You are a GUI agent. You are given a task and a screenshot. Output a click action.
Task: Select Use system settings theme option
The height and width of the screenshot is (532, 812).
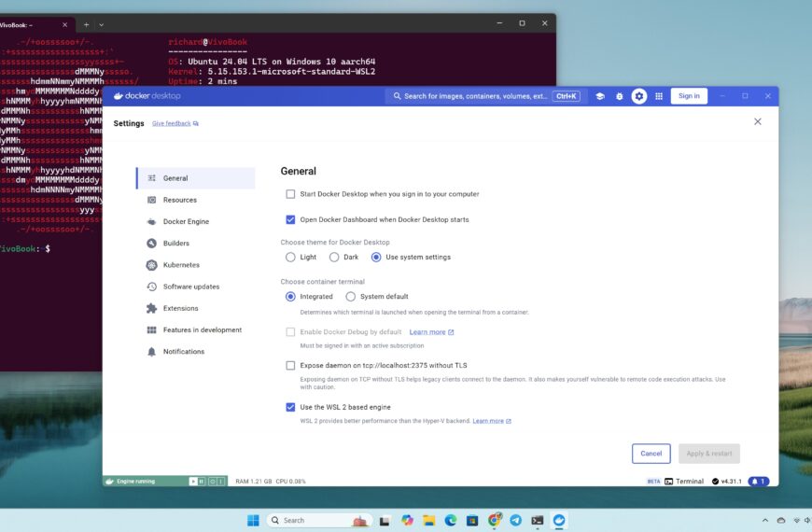tap(376, 257)
